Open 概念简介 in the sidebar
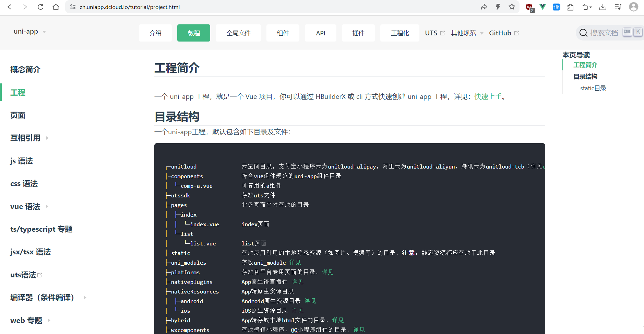Viewport: 644px width, 334px height. coord(25,70)
